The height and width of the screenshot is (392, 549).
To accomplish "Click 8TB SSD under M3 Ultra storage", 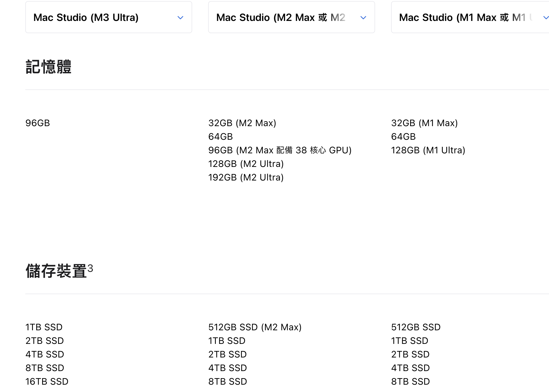I will tap(45, 368).
